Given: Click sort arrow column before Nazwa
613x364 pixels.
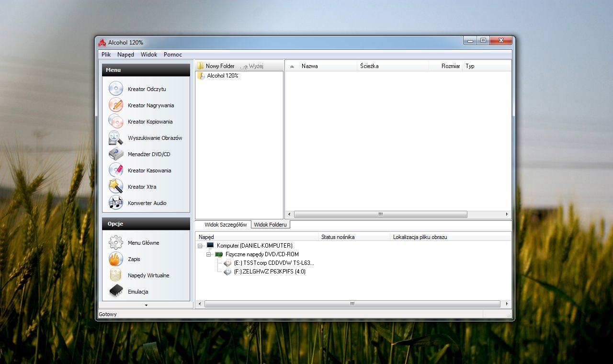Looking at the screenshot, I should coord(292,66).
